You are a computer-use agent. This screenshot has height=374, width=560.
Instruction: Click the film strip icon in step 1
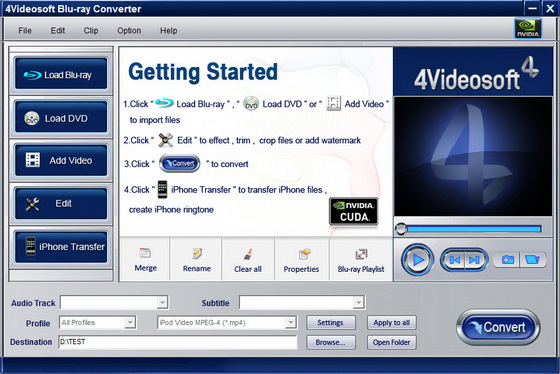[x=334, y=103]
